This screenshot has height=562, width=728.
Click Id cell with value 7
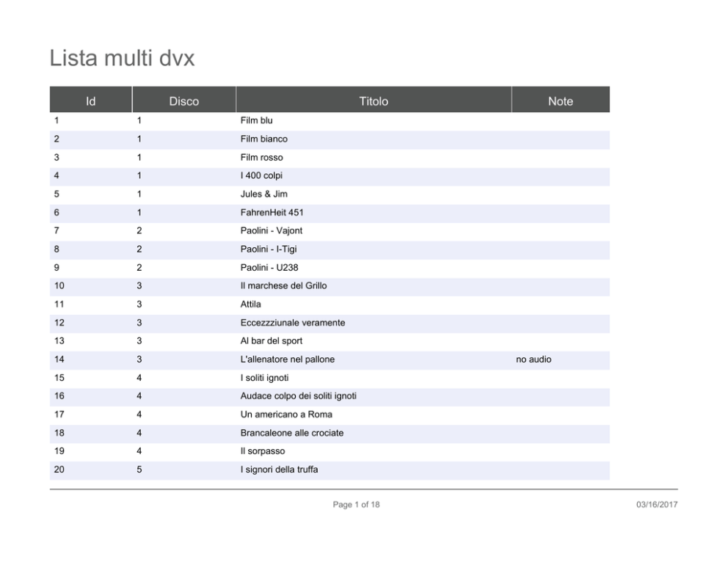(x=57, y=230)
